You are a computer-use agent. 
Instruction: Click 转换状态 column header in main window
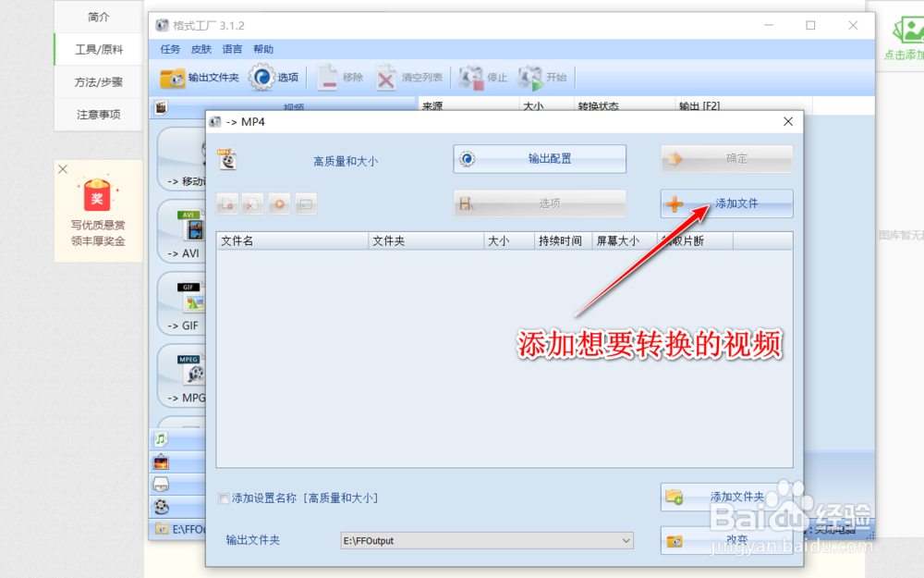click(x=624, y=105)
